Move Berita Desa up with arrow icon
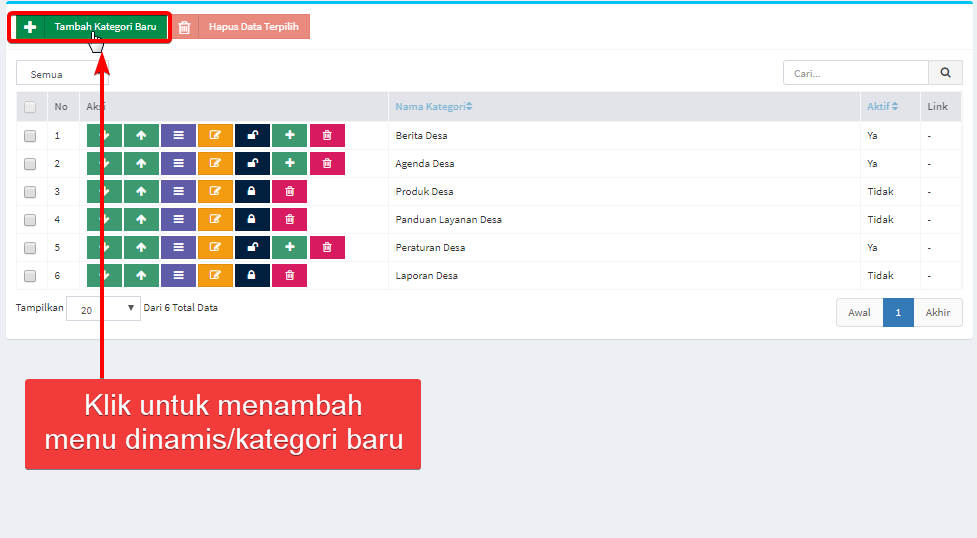 click(x=141, y=135)
